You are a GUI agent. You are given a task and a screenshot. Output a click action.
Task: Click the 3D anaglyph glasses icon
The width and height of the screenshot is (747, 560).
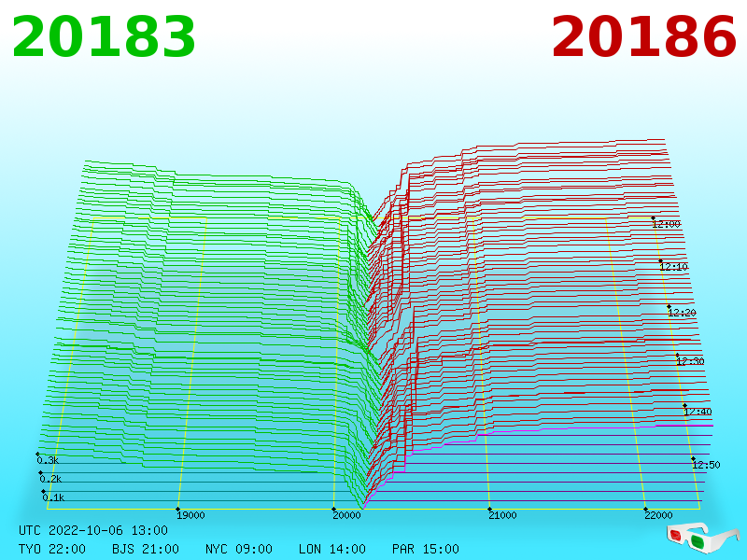702,538
